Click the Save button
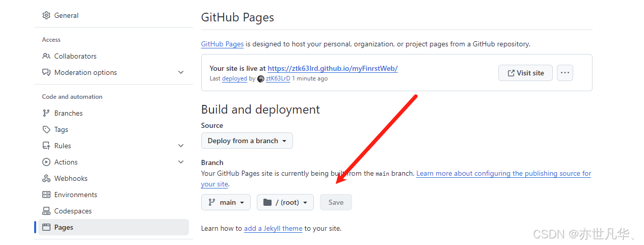The image size is (644, 245). (336, 202)
